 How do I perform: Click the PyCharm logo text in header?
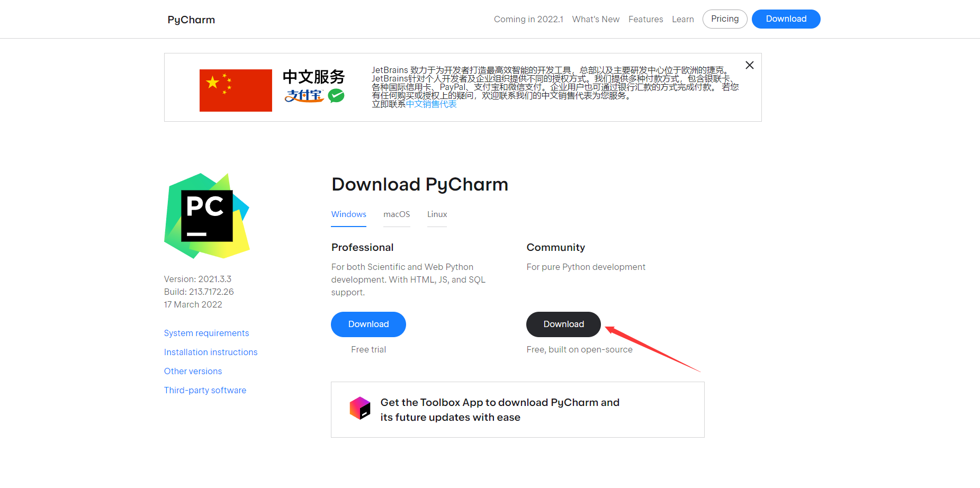pos(191,20)
